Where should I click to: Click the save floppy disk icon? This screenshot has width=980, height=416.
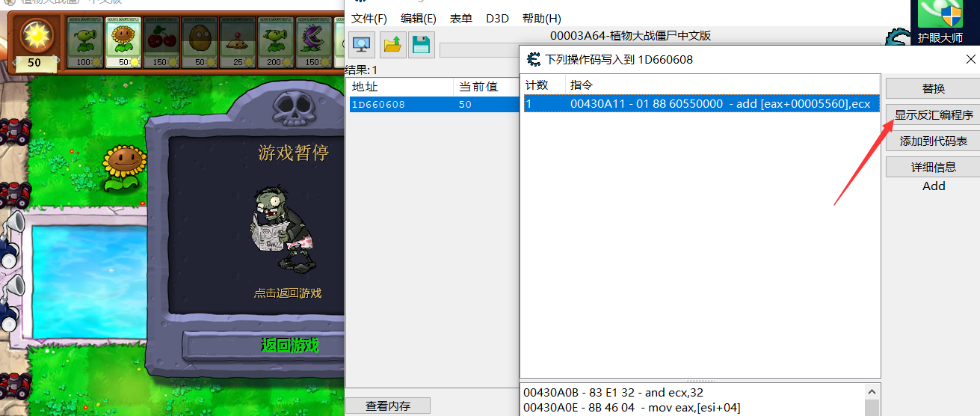pyautogui.click(x=422, y=44)
